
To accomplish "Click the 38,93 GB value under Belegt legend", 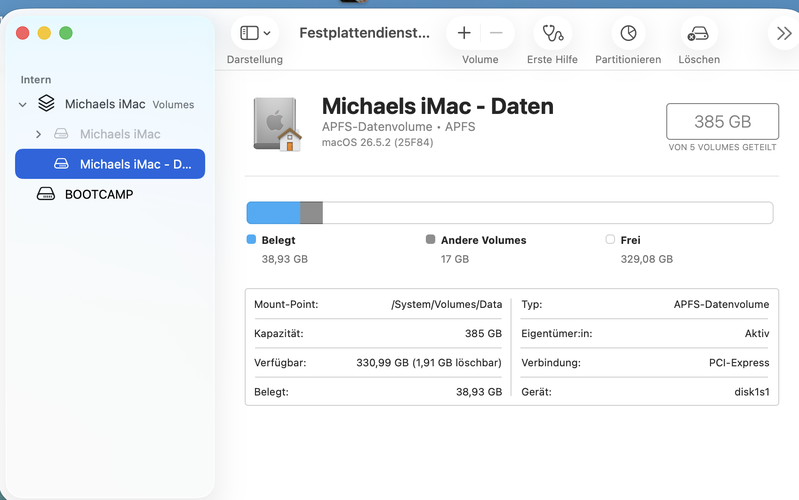I will point(285,259).
